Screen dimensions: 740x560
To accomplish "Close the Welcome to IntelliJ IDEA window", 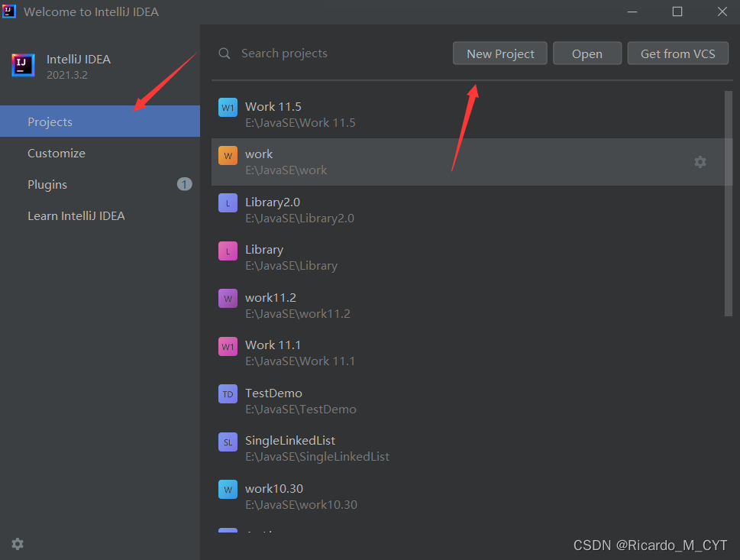I will click(x=722, y=11).
